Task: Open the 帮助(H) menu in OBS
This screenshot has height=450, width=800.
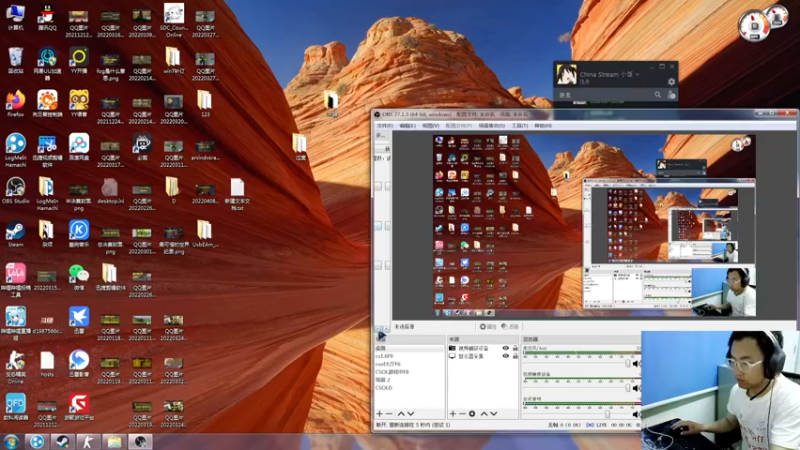Action: 543,126
